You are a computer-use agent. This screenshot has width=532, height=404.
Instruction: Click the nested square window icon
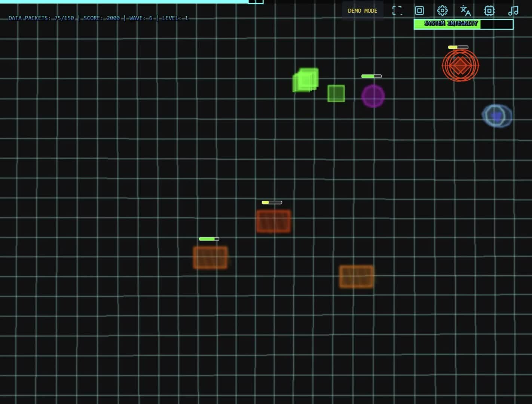pos(419,10)
